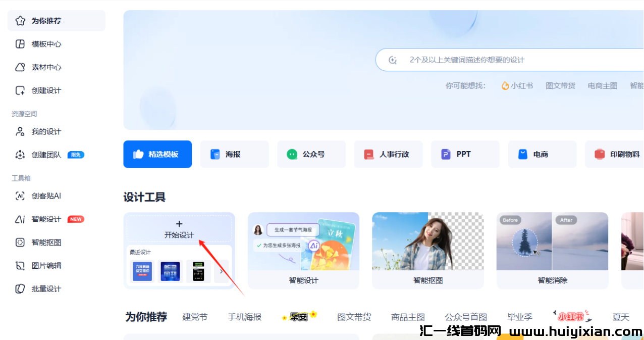Click the 智能抠图 icon in the sidebar
644x340 pixels.
[x=20, y=242]
